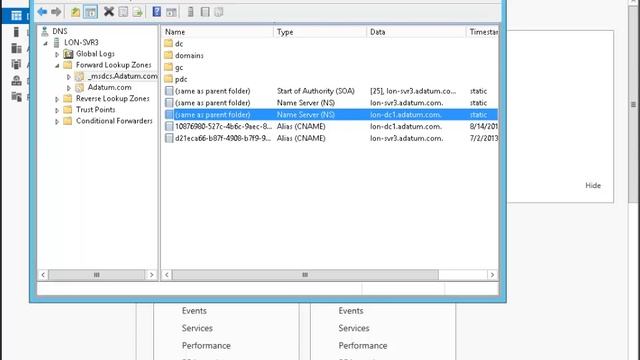Screen dimensions: 640x360
Task: Sort by the Name column header
Action: point(218,32)
